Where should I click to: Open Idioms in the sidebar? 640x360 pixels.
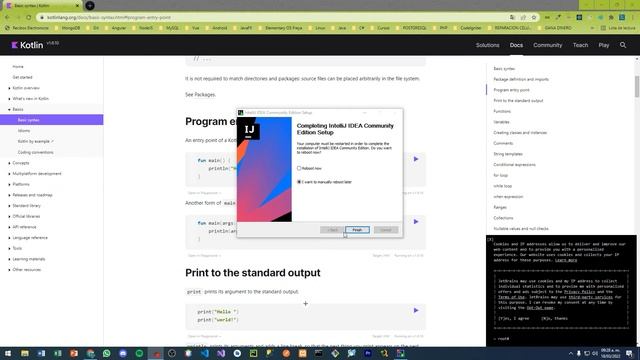(24, 131)
